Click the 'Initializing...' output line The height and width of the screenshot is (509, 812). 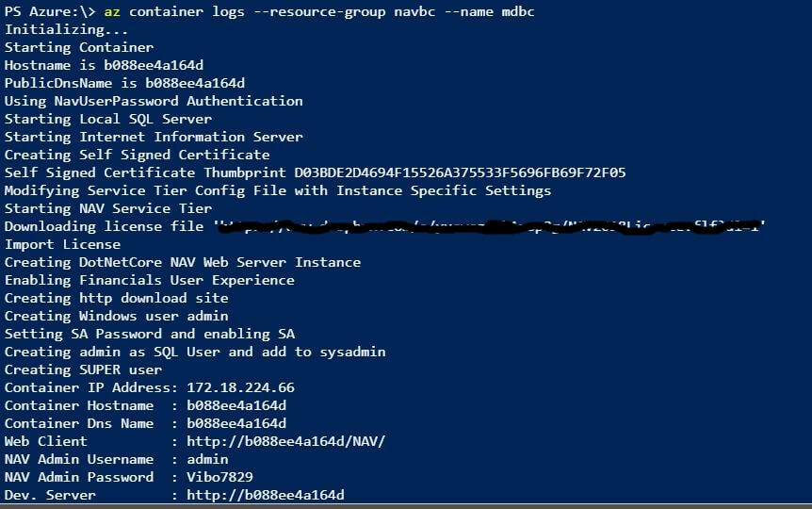click(x=66, y=29)
